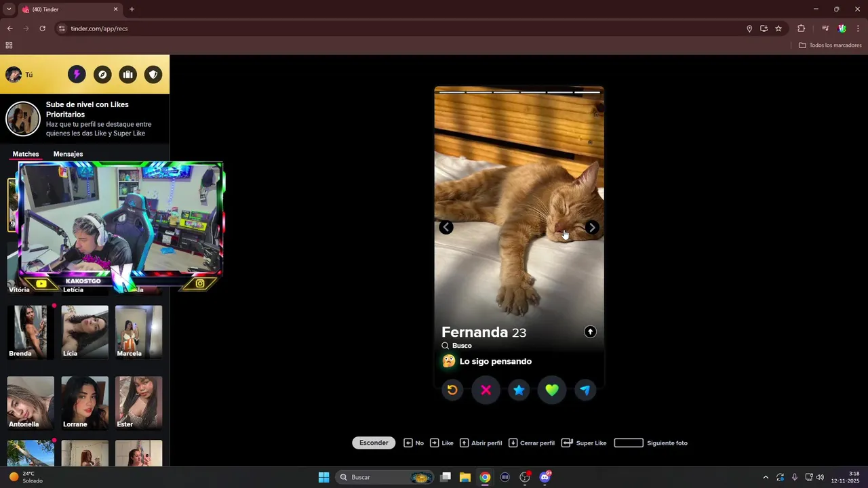Click the Super Like enter-key shortcut hint
The height and width of the screenshot is (488, 868).
(x=584, y=443)
